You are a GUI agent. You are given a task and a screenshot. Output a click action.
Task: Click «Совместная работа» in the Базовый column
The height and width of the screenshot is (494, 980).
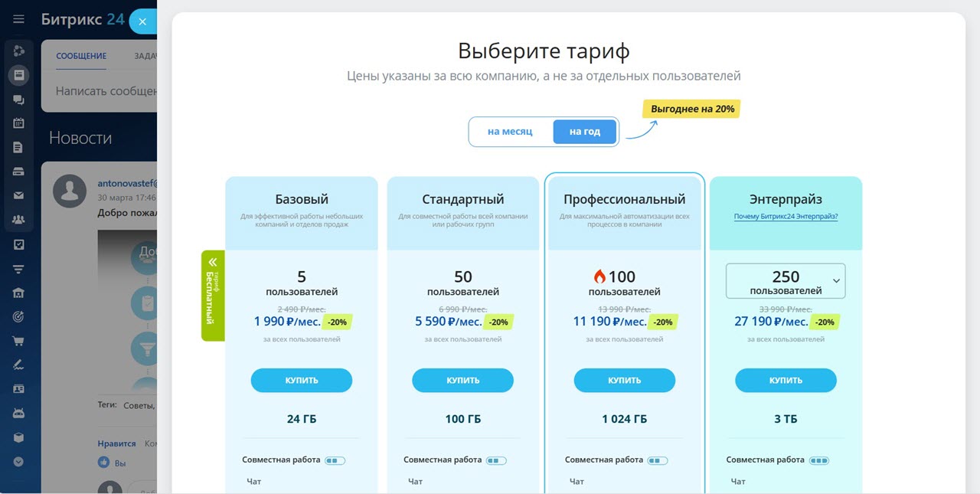pos(281,460)
